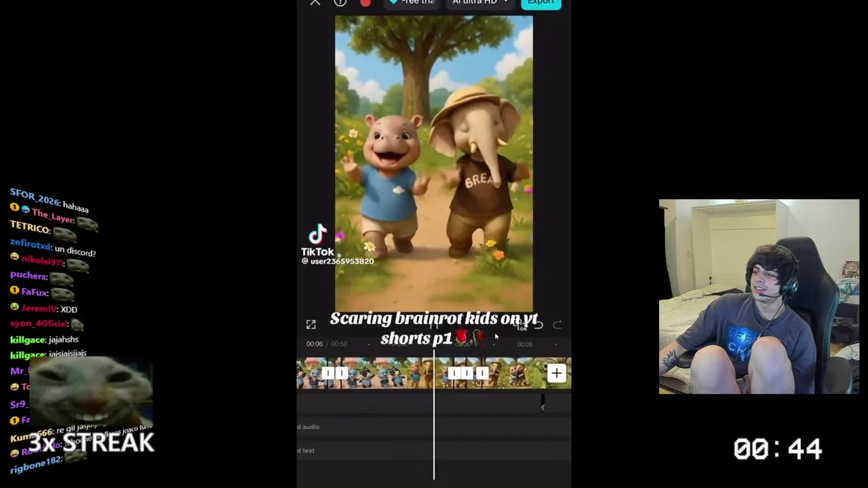Screen dimensions: 868x488
Task: Click the 00:06 current time readout
Action: click(x=315, y=344)
